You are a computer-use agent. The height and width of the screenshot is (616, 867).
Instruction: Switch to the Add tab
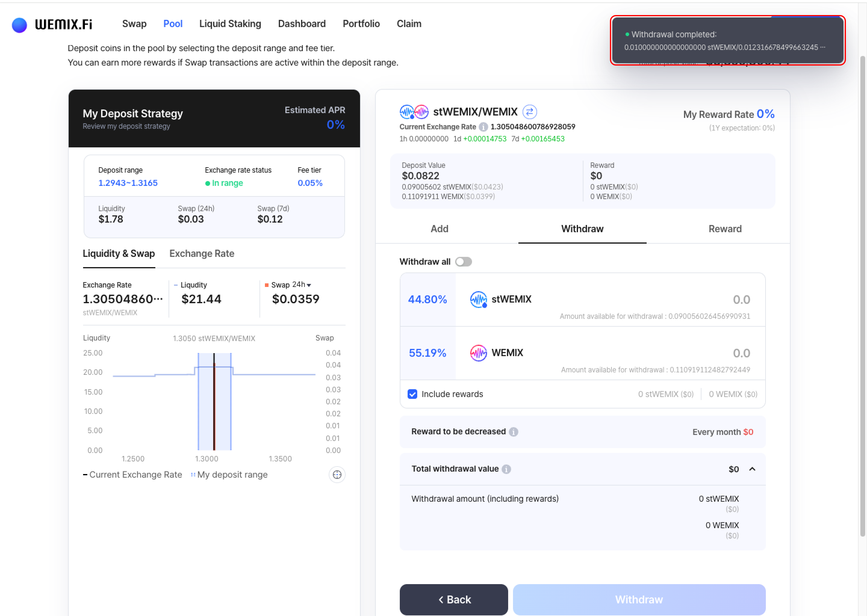(x=439, y=229)
